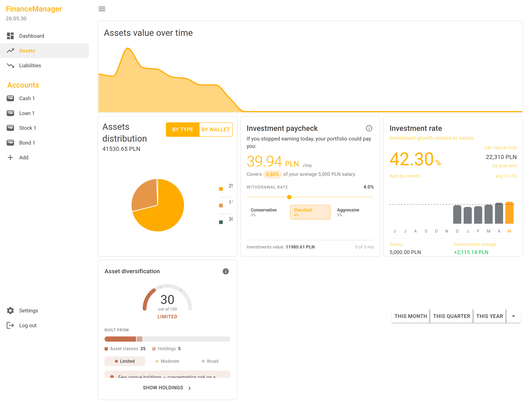Click the Loan 1 wallet icon
532x403 pixels.
10,113
